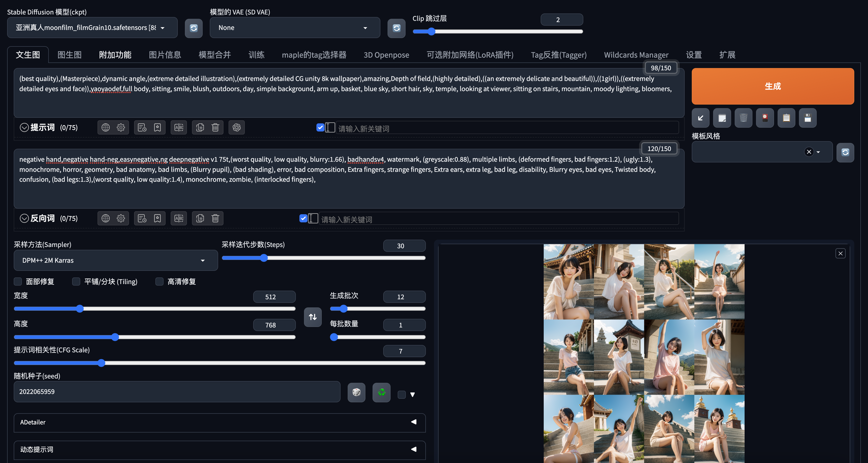Click trash icon in negative prompt toolbar
868x463 pixels.
click(215, 218)
